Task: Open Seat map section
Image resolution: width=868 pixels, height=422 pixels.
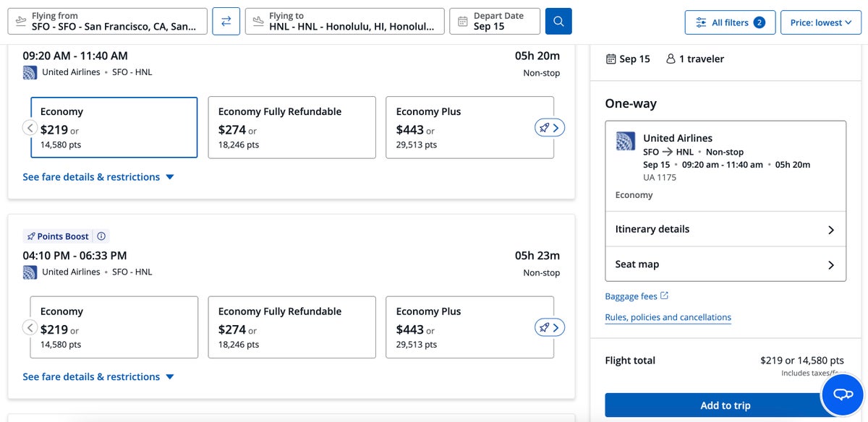Action: click(x=726, y=264)
